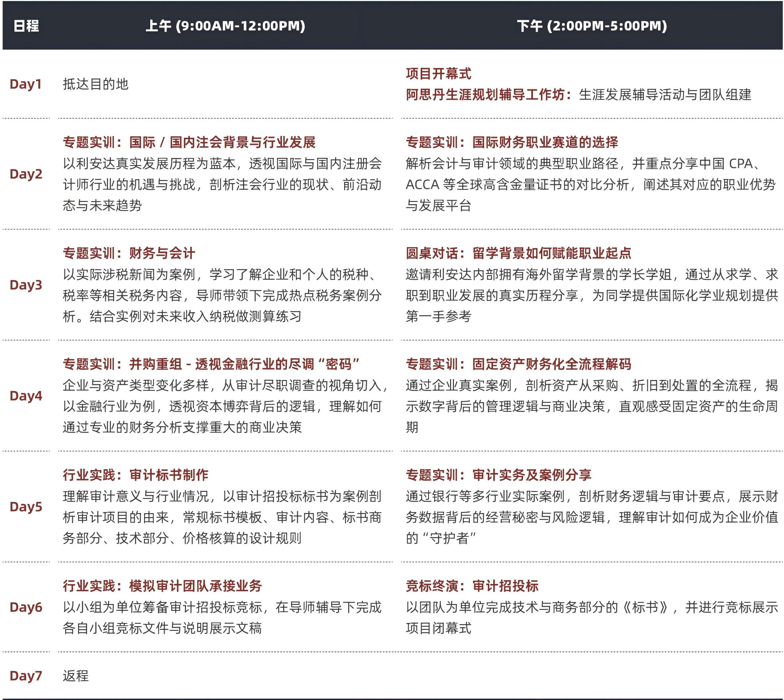
Task: Click 圆桌对话 留学背景 session heading
Action: pos(518,253)
